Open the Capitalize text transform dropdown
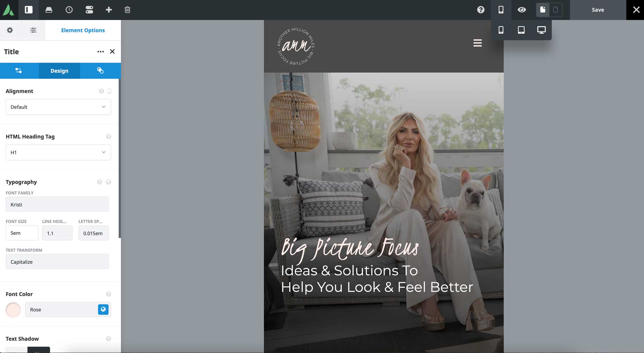644x353 pixels. 57,261
